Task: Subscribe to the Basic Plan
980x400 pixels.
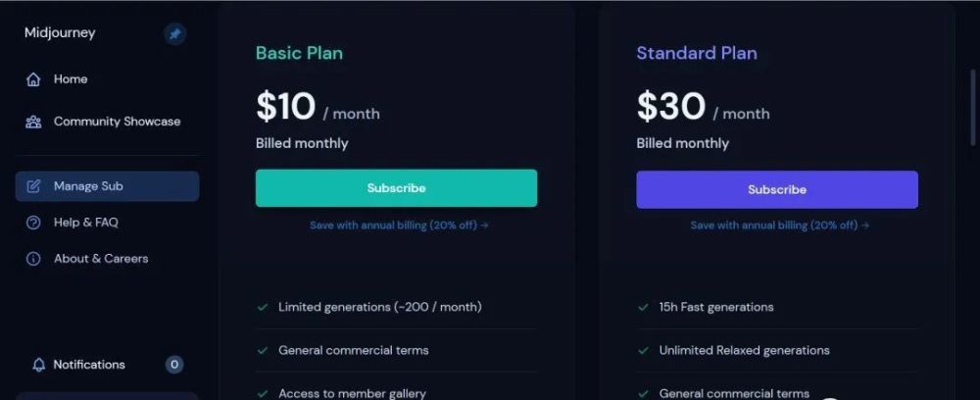Action: click(396, 188)
